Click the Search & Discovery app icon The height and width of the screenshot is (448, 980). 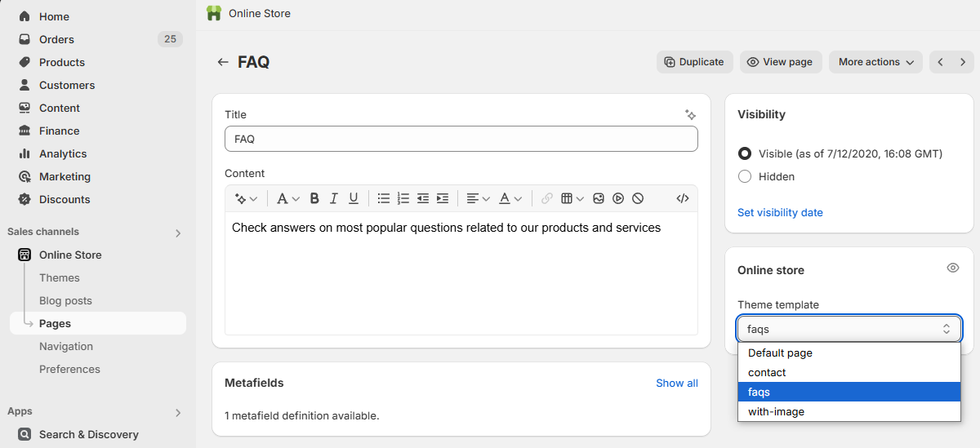click(24, 434)
